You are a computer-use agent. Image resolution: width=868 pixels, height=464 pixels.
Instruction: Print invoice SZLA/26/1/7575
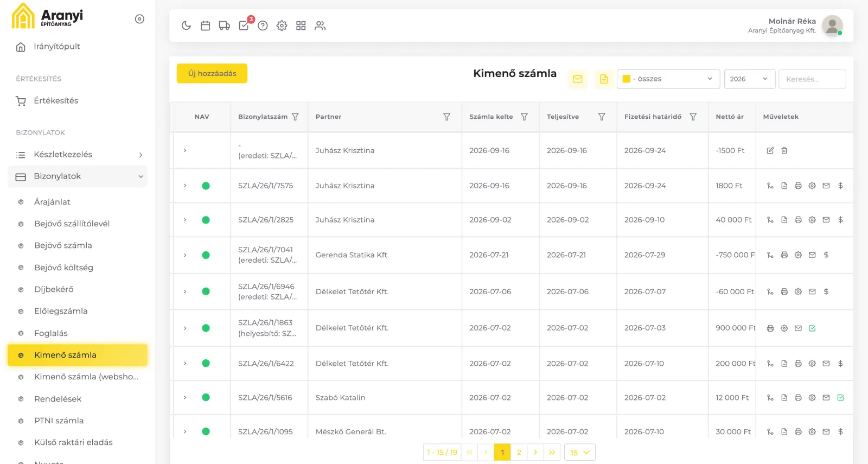(x=798, y=186)
